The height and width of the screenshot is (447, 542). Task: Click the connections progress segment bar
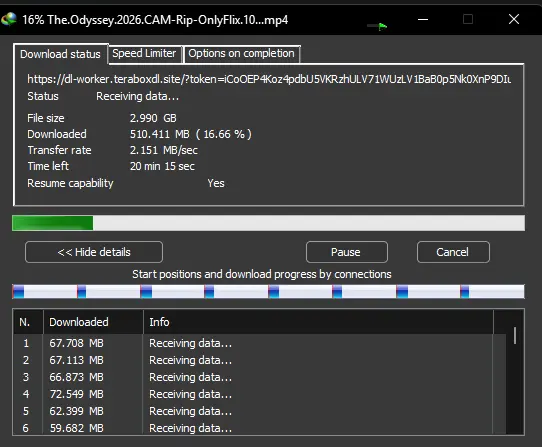268,291
